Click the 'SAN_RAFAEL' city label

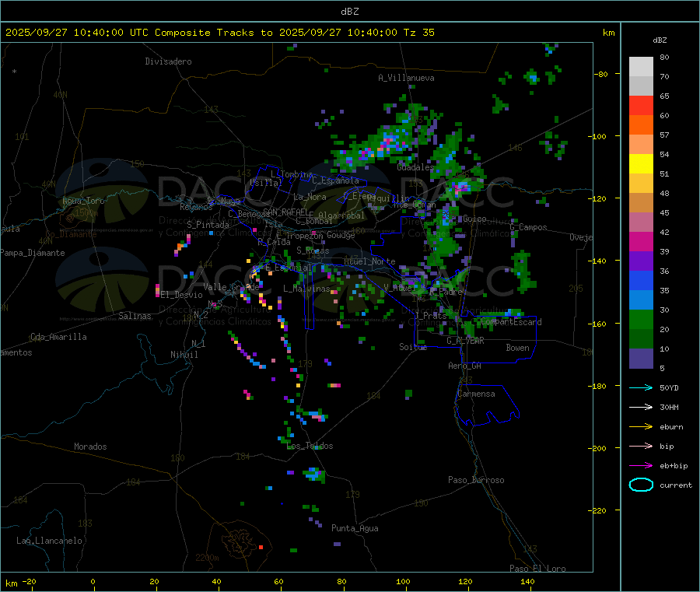tap(285, 212)
